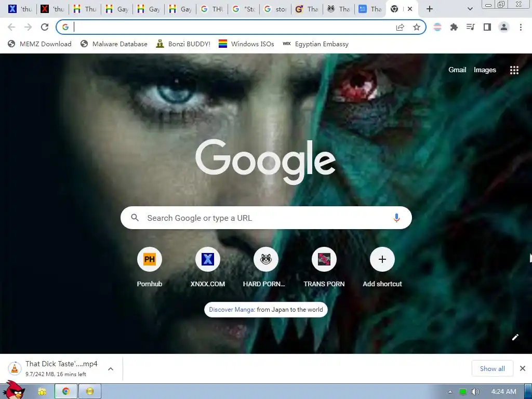Reload the current page
Viewport: 532px width, 399px height.
click(45, 27)
